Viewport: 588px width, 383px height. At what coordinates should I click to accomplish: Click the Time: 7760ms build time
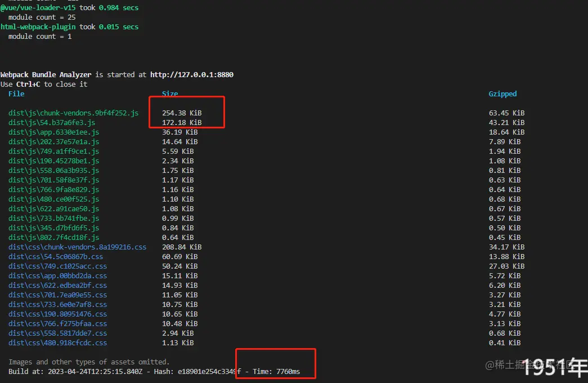pos(276,372)
